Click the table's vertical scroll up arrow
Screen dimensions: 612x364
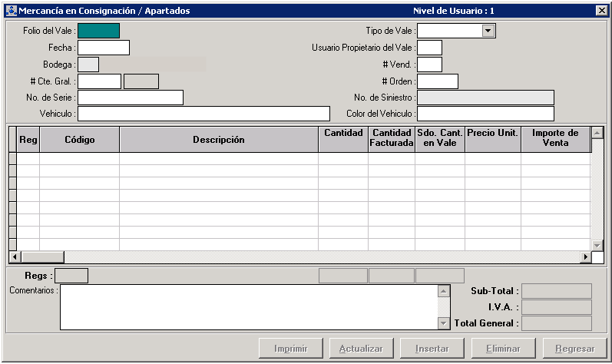pos(597,134)
